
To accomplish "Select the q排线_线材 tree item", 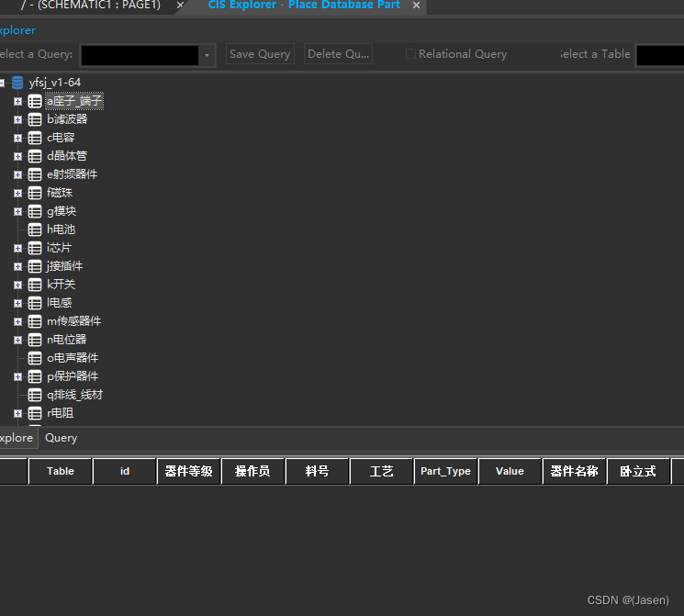I will tap(74, 395).
